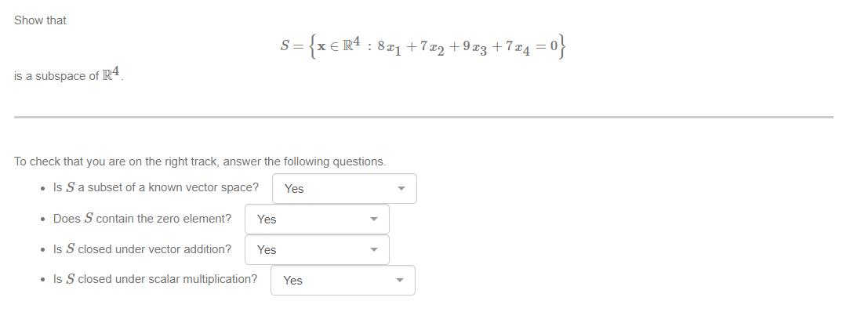Screen dimensions: 868x330
Task: Click the 'Does S contain the zero element?' question
Action: pyautogui.click(x=142, y=219)
